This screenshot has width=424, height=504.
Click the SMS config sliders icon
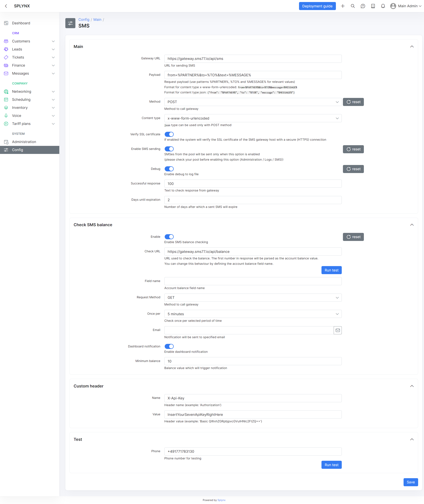click(x=70, y=23)
